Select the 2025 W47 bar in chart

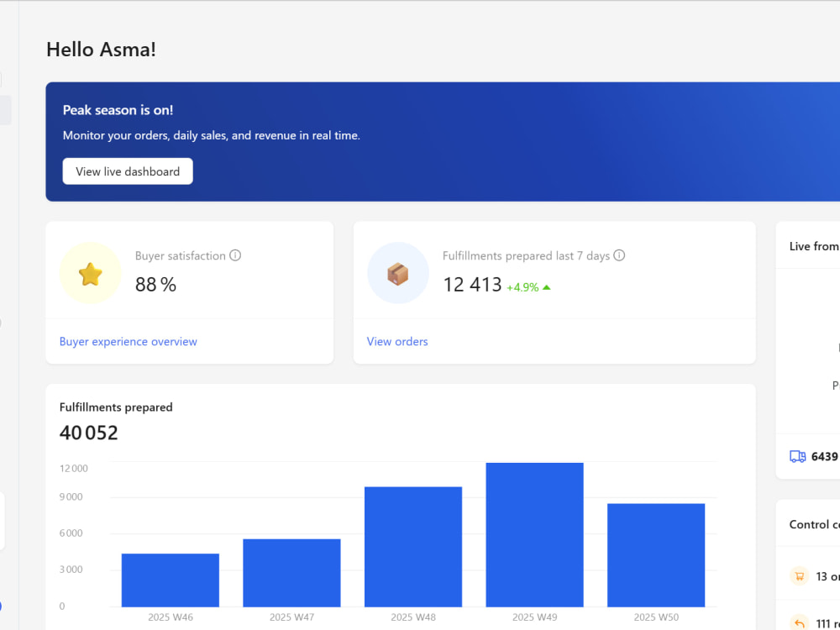tap(292, 573)
